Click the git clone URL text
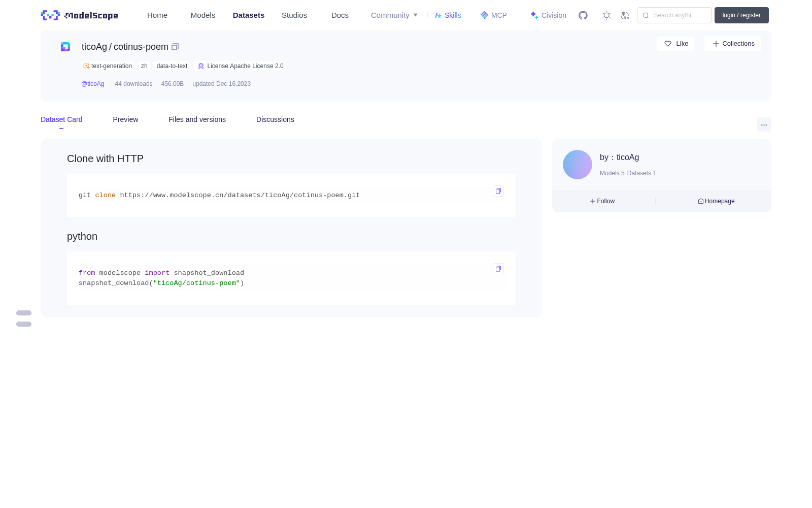Viewport: 812px width, 508px height. click(x=240, y=195)
